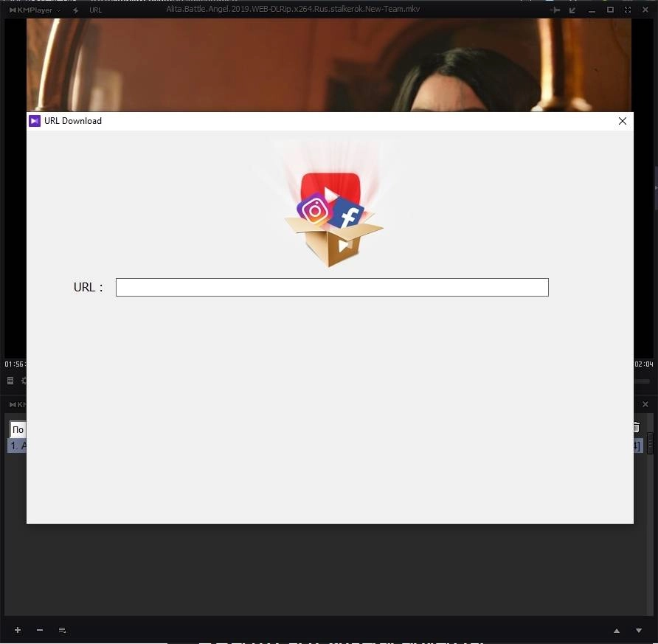Click the playlist scrollbar handle
The image size is (658, 644).
click(651, 443)
